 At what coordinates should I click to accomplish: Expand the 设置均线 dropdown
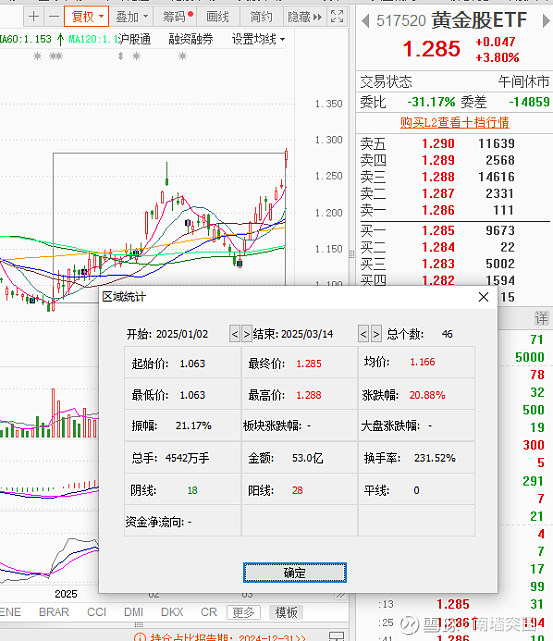point(258,39)
